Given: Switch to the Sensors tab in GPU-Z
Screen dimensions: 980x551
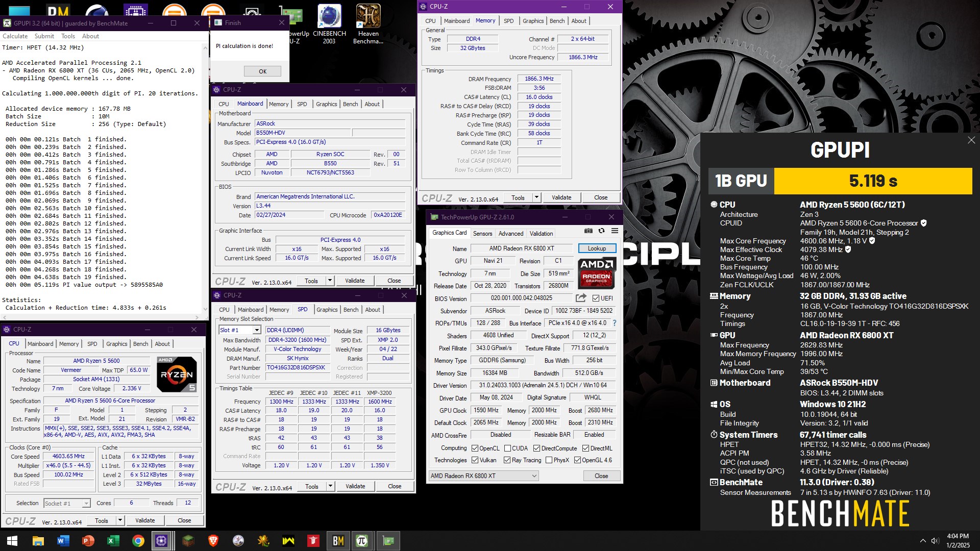Looking at the screenshot, I should coord(482,234).
